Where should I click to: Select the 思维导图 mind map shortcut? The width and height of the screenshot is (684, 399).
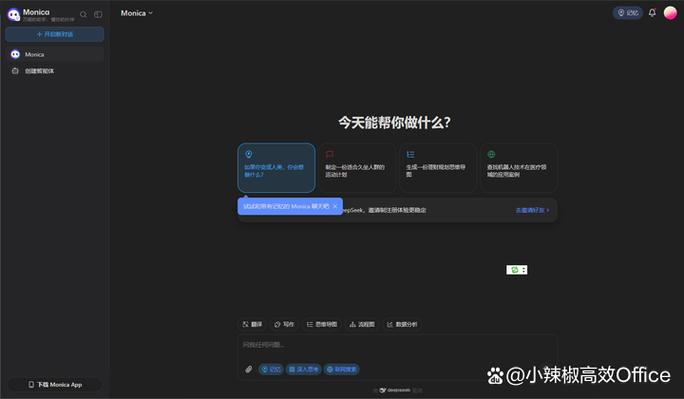click(x=321, y=324)
